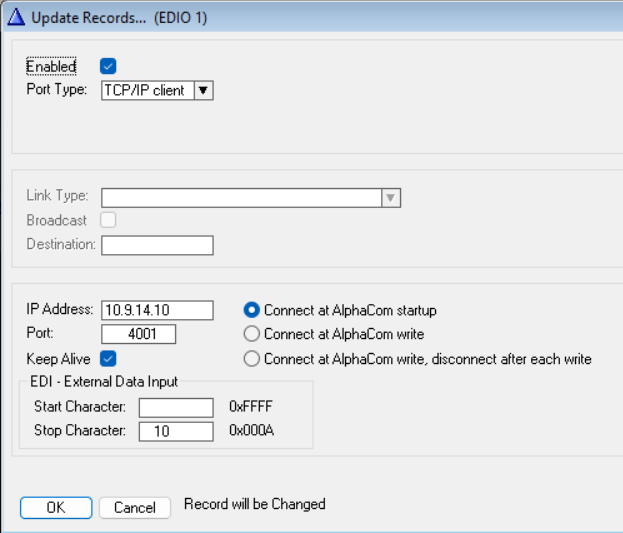
Task: Click the Port Type: label
Action: coord(56,89)
